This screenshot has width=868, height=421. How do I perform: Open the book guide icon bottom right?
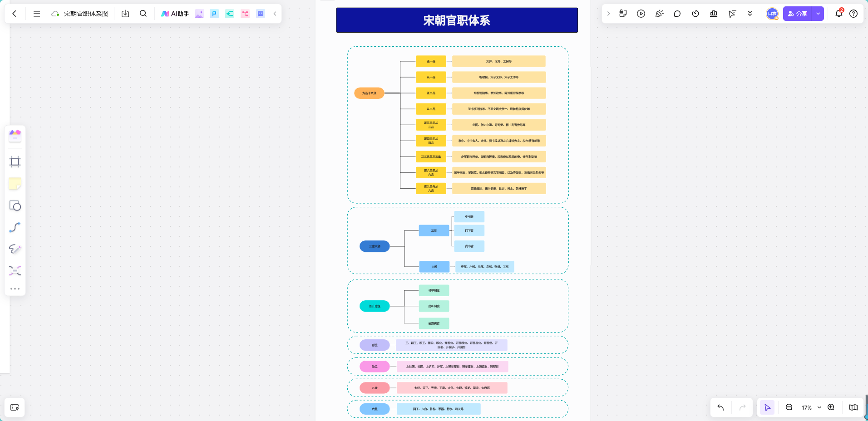(853, 407)
